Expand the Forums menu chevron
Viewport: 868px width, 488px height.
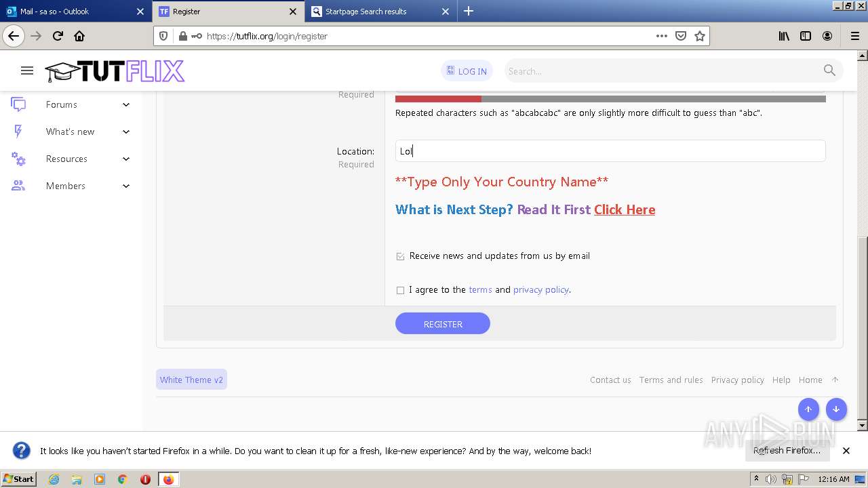click(126, 104)
